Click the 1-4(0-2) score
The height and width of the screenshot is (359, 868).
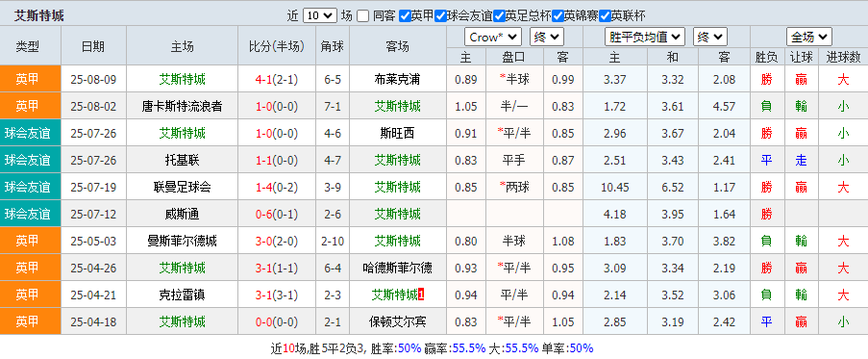point(276,187)
